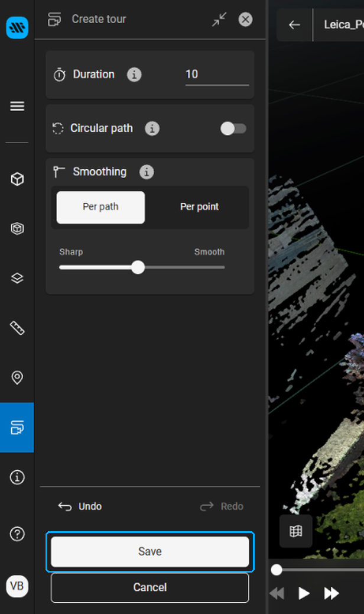Show info tooltip for Duration
This screenshot has height=614, width=364.
point(134,75)
